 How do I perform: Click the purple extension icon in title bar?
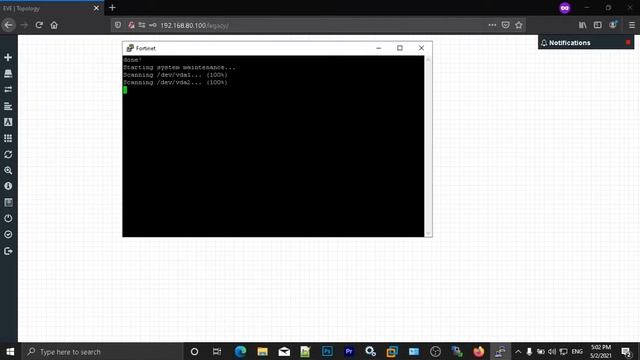[x=565, y=8]
